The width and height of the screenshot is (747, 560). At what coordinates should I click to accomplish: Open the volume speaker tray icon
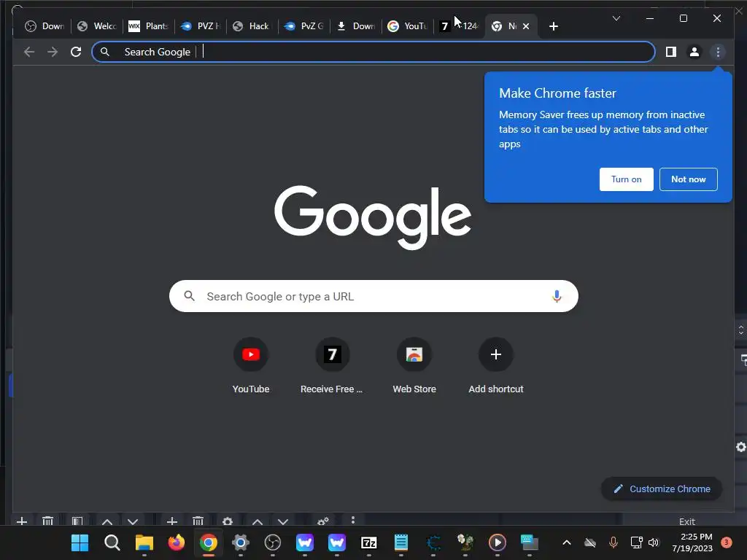click(x=654, y=542)
